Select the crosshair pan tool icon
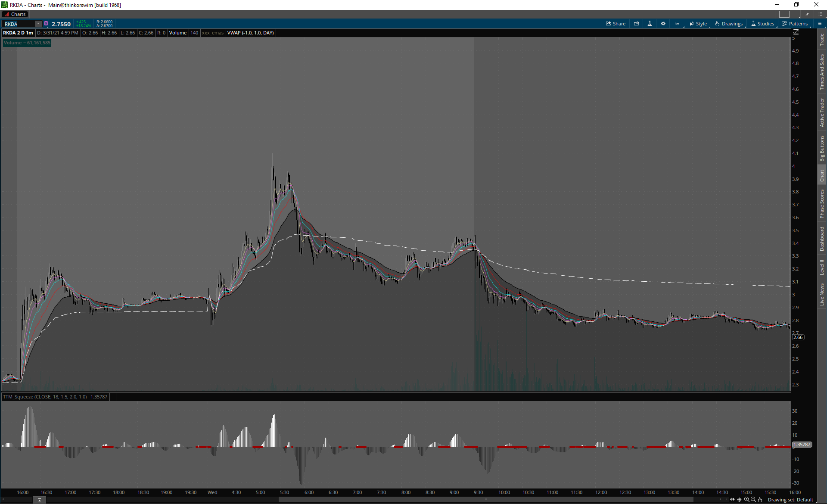Viewport: 827px width, 504px height. pos(739,500)
